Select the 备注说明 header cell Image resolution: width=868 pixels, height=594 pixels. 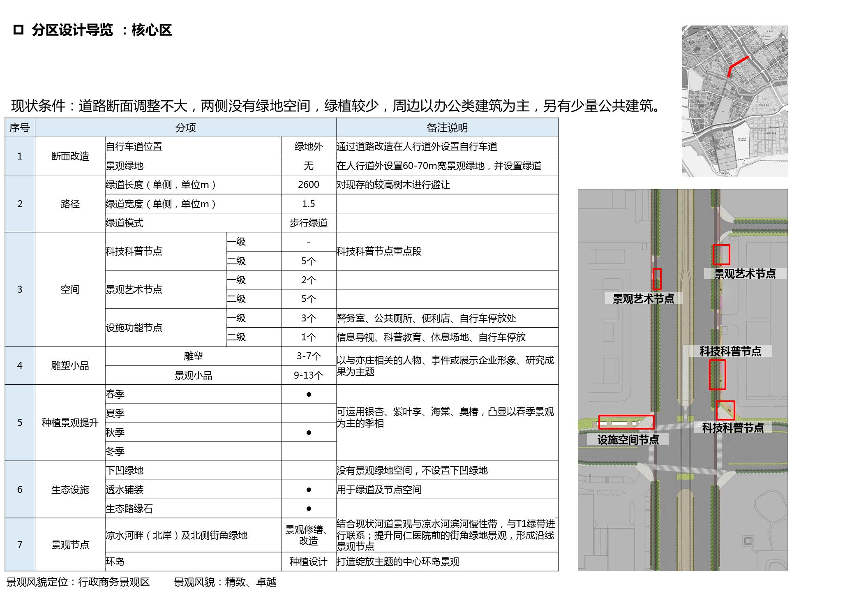point(447,127)
